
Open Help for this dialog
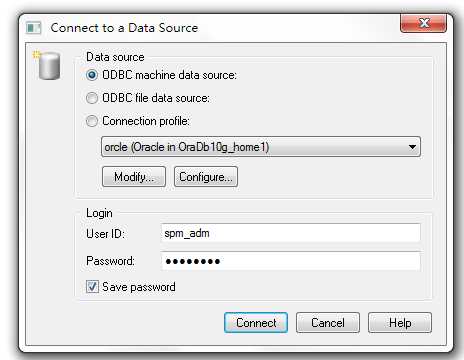[x=400, y=323]
